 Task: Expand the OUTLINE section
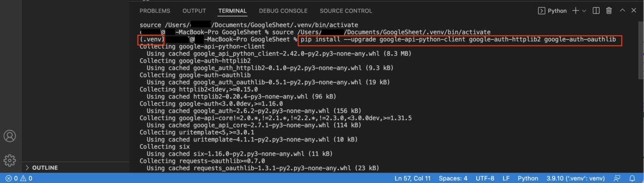pyautogui.click(x=44, y=167)
